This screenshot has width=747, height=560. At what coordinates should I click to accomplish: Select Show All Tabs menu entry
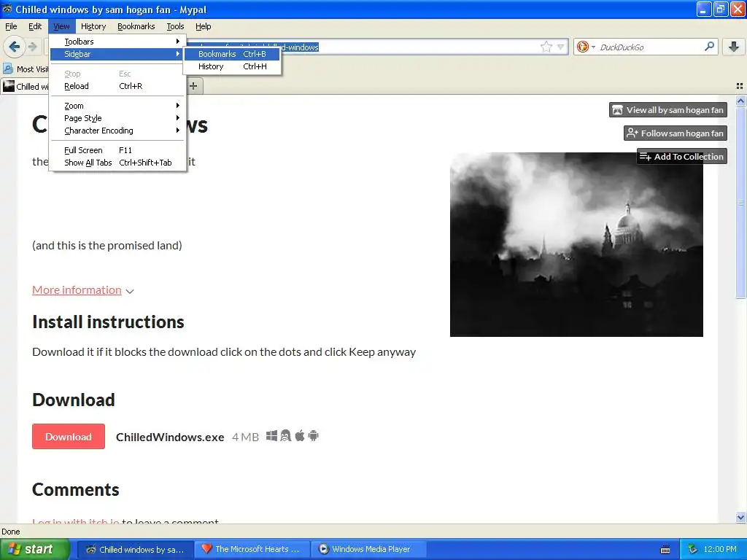coord(117,163)
